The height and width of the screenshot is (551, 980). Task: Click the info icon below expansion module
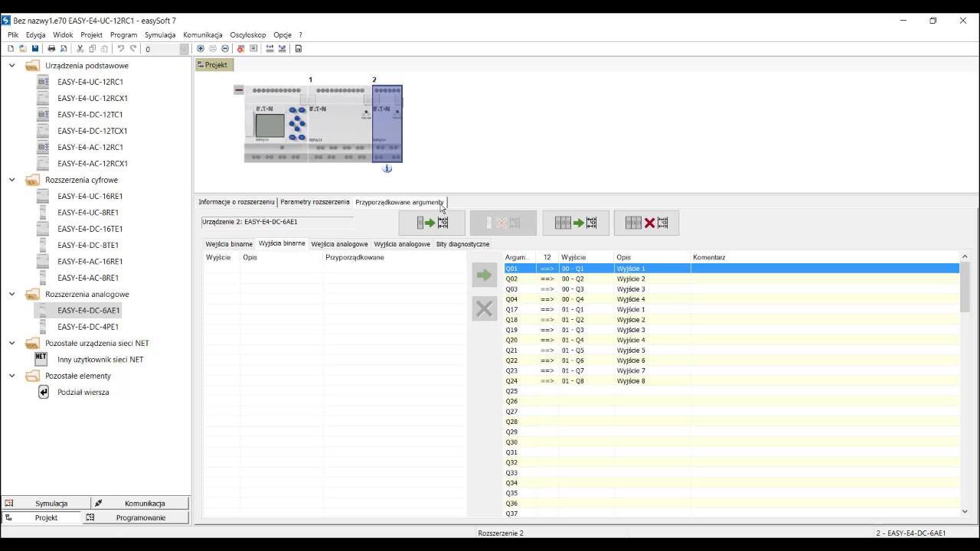[387, 168]
